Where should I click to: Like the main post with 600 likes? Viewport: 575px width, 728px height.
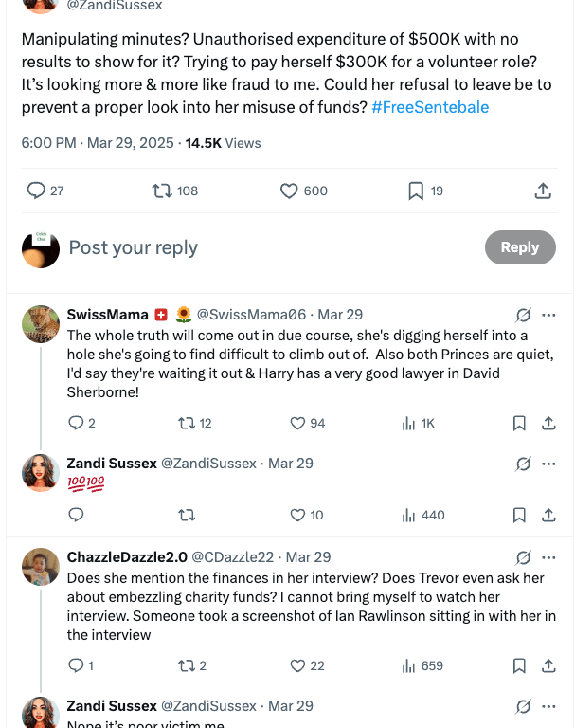(290, 191)
